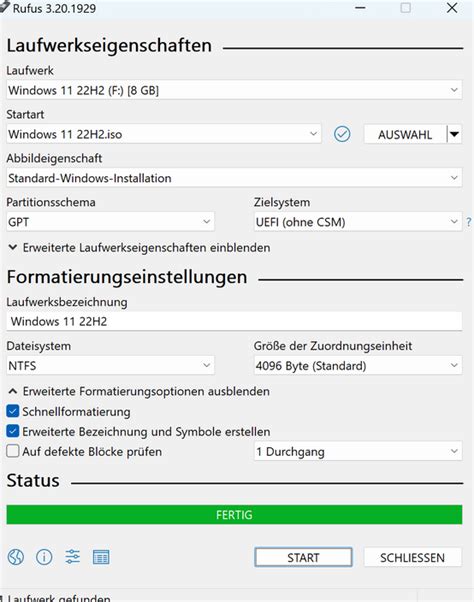Click the AUSWAHL button
This screenshot has width=474, height=602.
[405, 134]
